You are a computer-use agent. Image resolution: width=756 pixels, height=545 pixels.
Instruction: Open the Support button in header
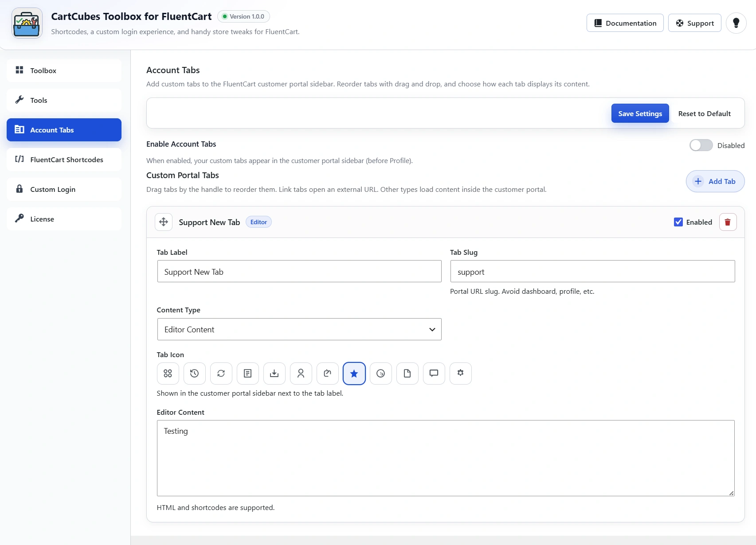click(x=694, y=23)
